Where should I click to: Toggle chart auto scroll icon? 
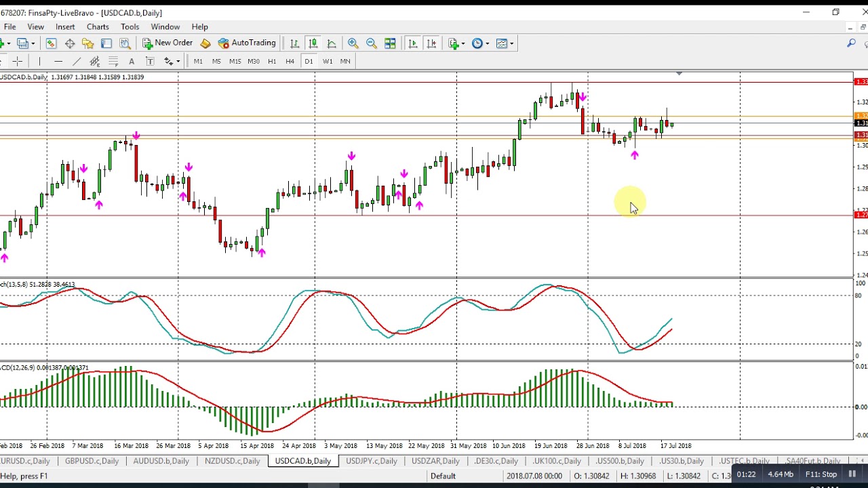[412, 43]
